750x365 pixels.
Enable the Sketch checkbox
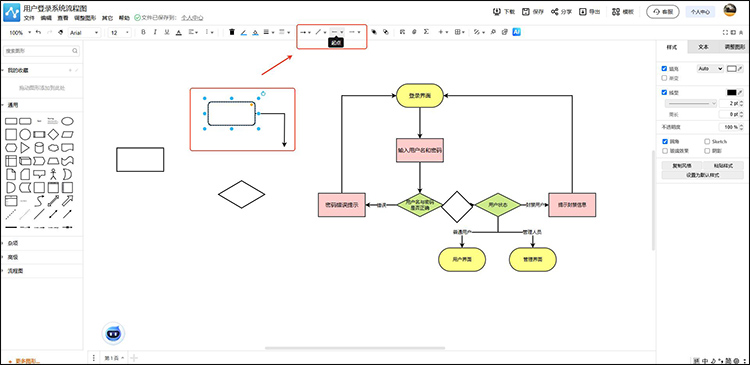[707, 142]
